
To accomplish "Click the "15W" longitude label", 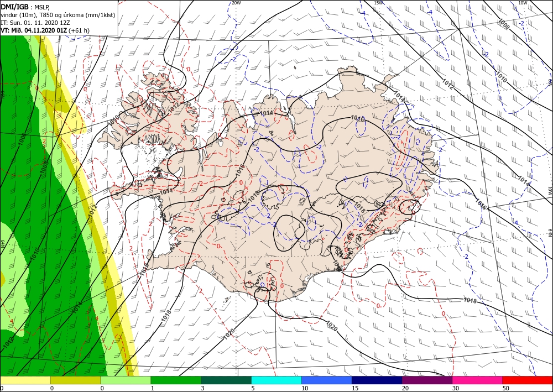I will tap(378, 3).
